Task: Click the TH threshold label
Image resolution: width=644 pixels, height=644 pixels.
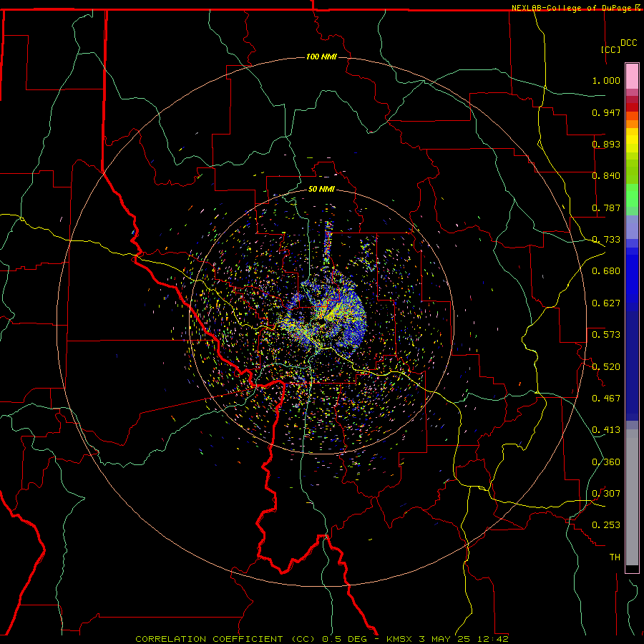Action: 615,557
